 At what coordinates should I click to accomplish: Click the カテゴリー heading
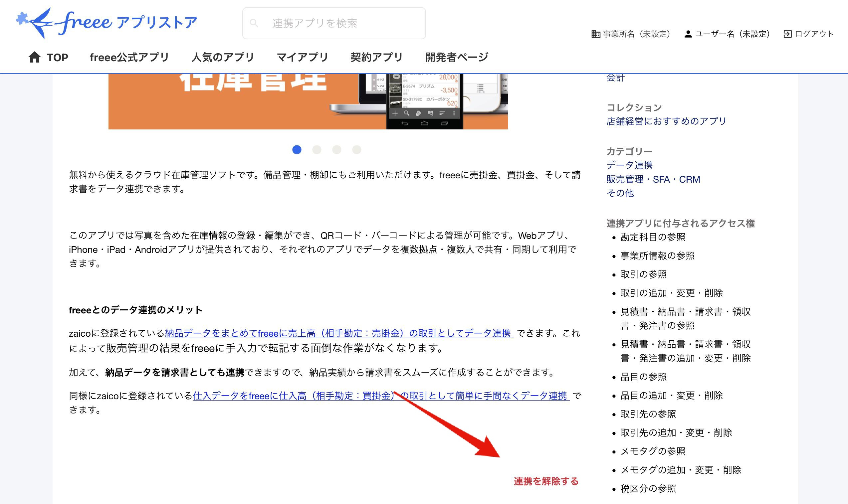coord(630,151)
